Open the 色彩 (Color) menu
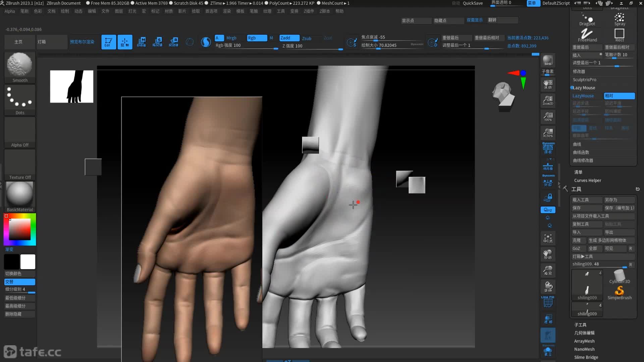The width and height of the screenshot is (644, 362). click(38, 11)
